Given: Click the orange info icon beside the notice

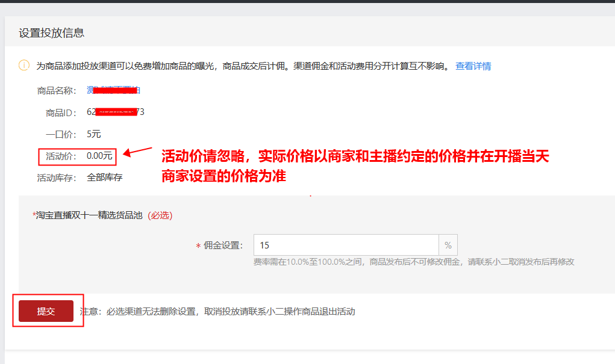Looking at the screenshot, I should 24,66.
